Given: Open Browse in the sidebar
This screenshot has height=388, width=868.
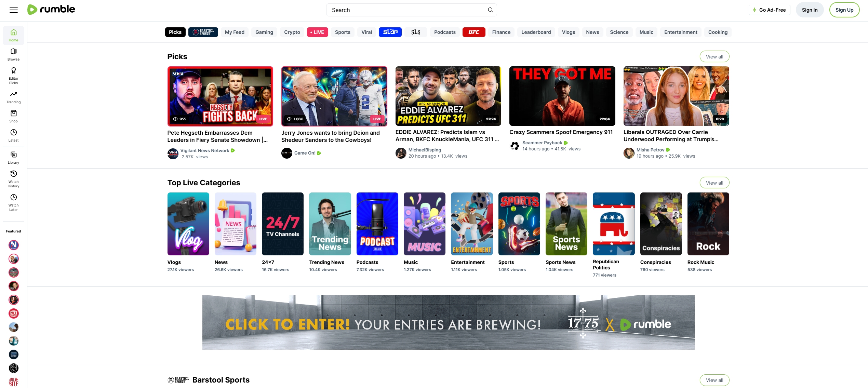Looking at the screenshot, I should [13, 54].
